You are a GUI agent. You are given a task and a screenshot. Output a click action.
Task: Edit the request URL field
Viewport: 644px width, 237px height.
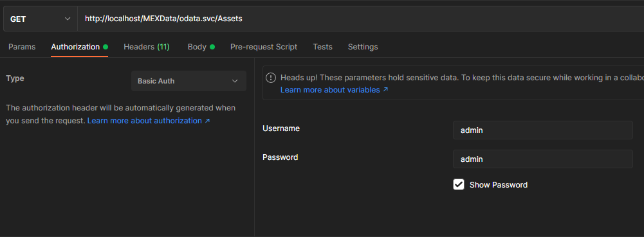361,19
